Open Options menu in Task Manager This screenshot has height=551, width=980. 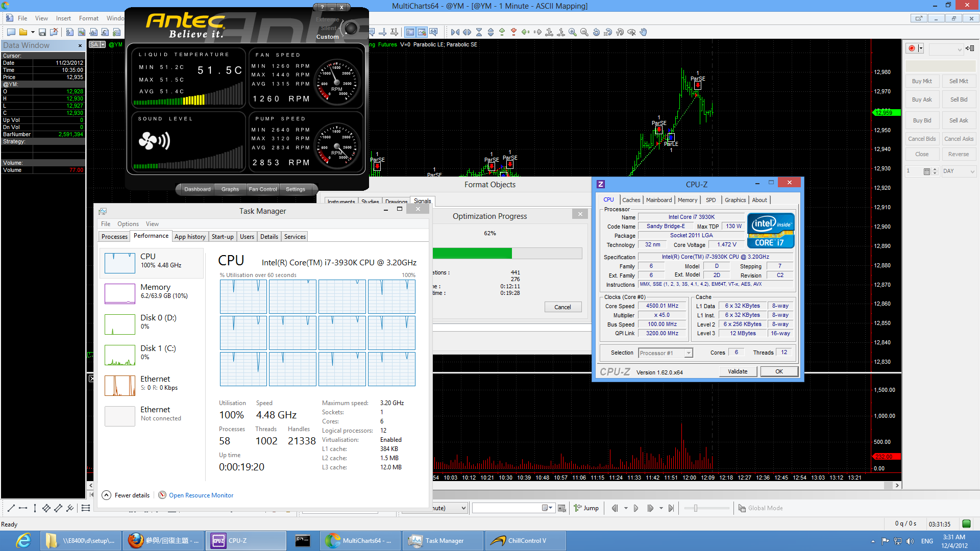click(x=128, y=224)
